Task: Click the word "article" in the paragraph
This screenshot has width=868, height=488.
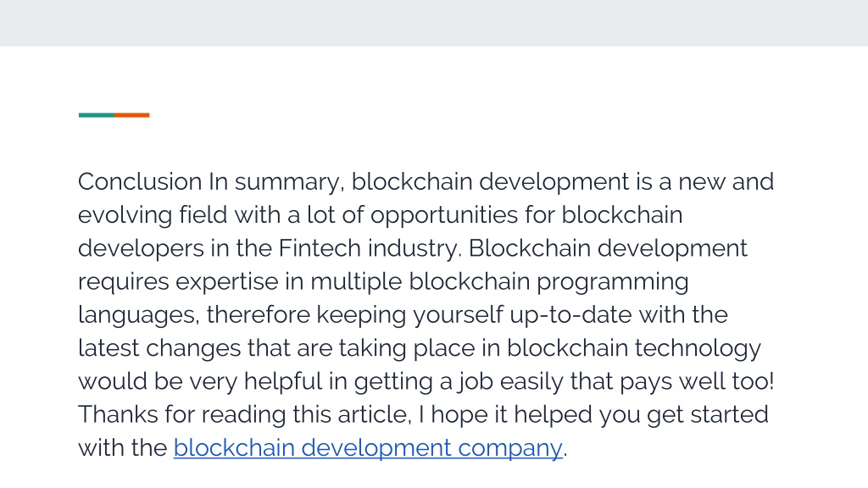Action: (x=375, y=415)
